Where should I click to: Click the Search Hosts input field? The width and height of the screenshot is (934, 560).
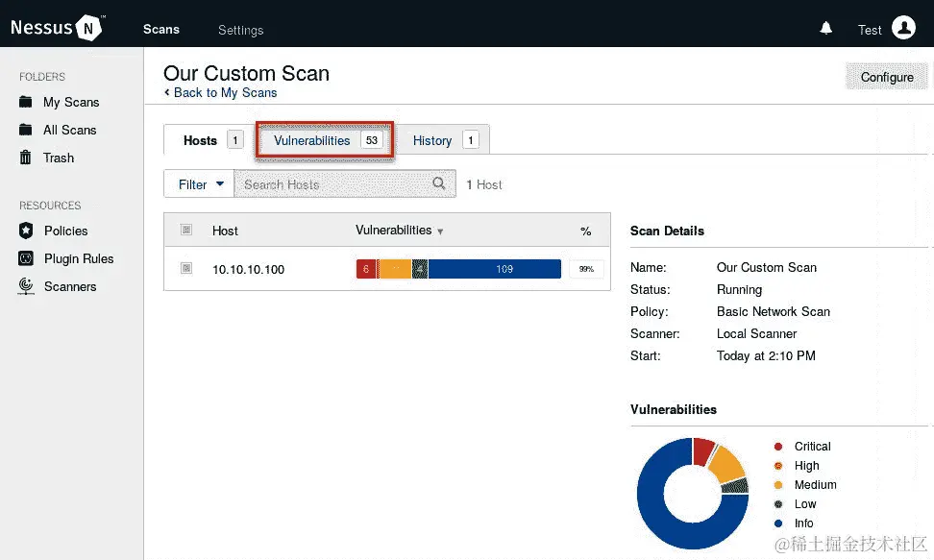pos(345,184)
